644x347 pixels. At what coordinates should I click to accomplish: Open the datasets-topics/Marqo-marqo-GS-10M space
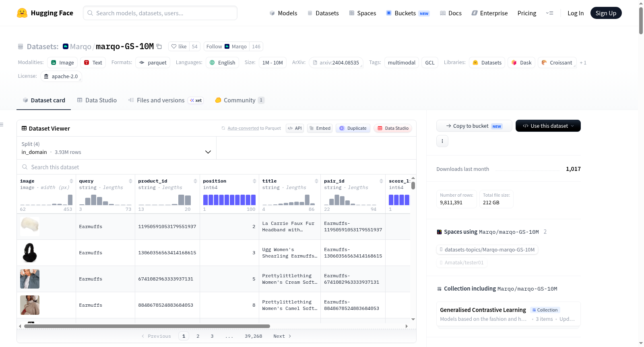click(x=487, y=250)
